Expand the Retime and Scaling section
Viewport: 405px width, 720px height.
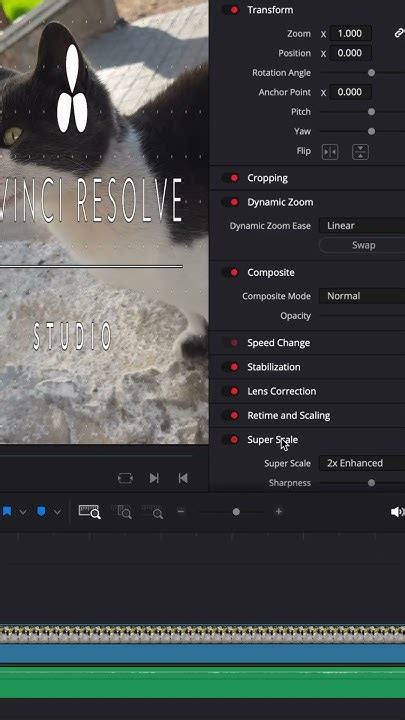288,416
